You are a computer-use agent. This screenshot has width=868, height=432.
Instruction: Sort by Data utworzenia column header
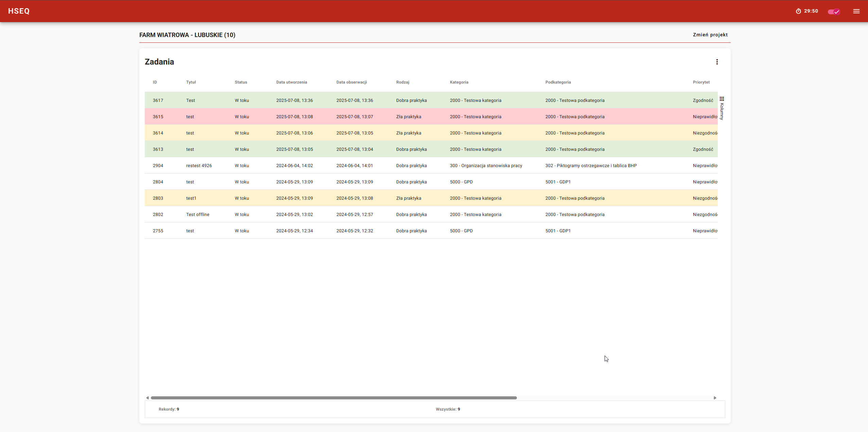pyautogui.click(x=291, y=82)
